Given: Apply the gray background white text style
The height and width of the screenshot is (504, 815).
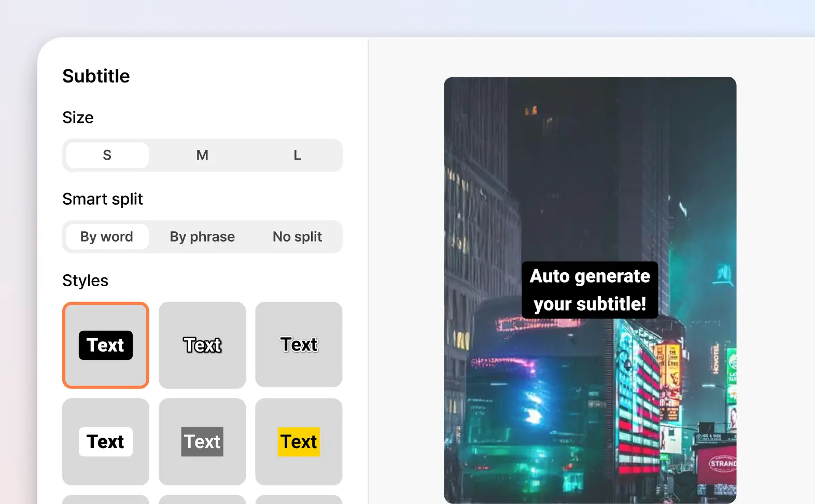Looking at the screenshot, I should [x=202, y=442].
